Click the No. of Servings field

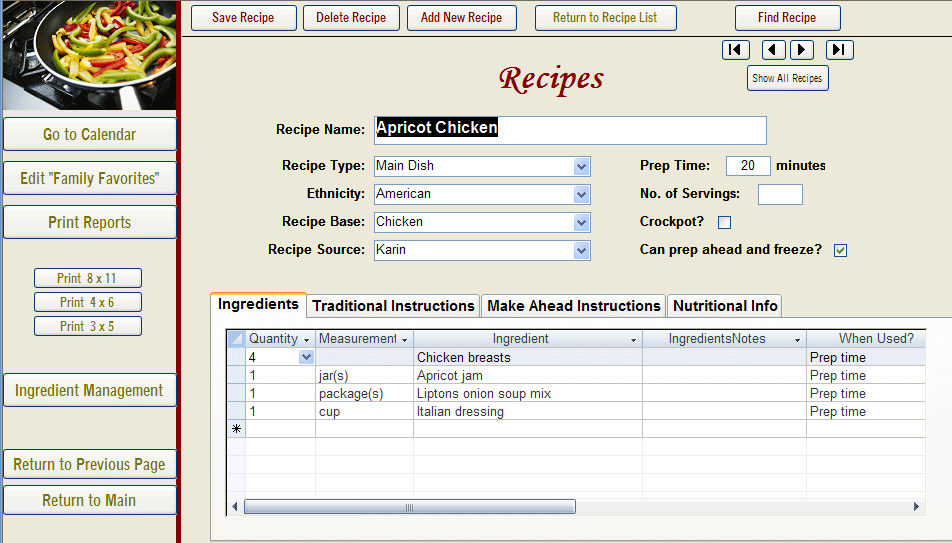tap(780, 194)
